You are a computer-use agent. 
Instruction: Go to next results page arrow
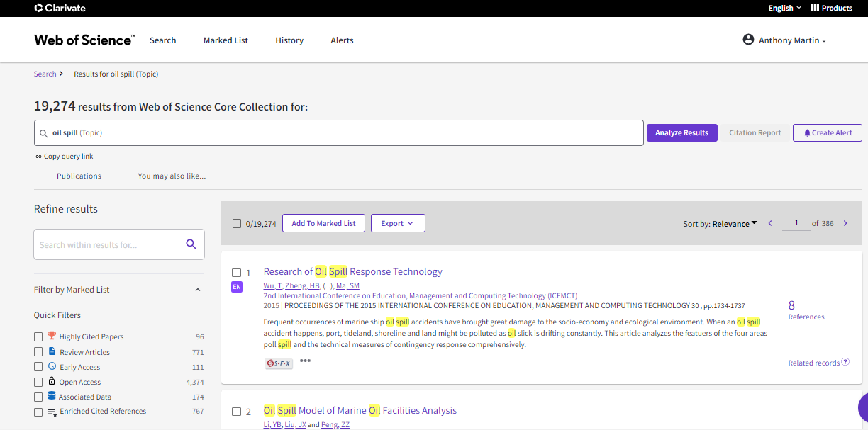(845, 224)
